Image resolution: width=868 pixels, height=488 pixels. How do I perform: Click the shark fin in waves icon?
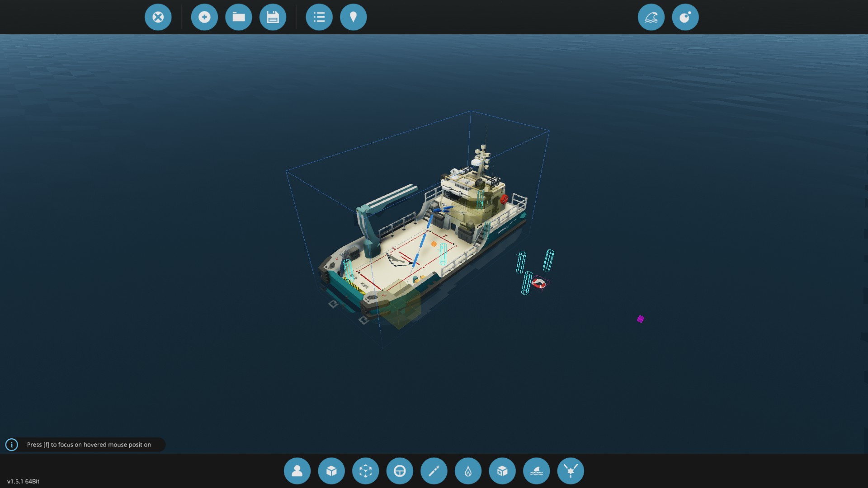coord(536,471)
